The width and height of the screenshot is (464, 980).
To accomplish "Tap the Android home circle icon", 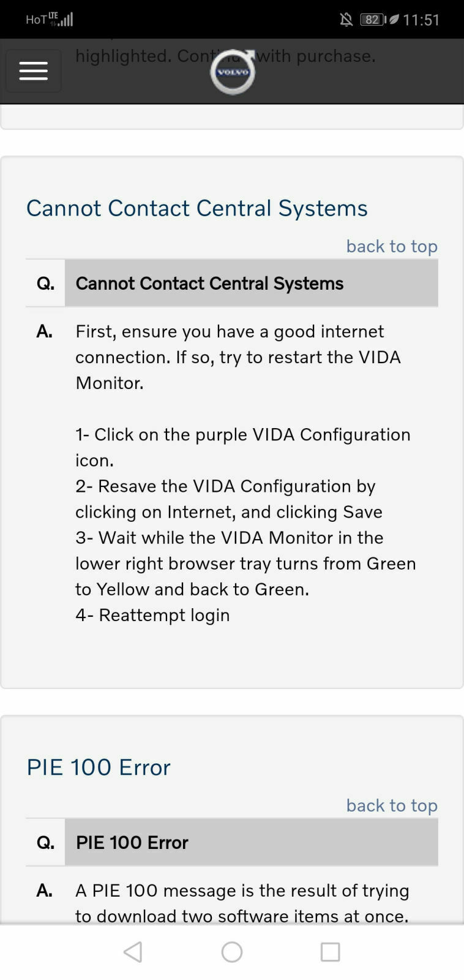I will point(231,952).
